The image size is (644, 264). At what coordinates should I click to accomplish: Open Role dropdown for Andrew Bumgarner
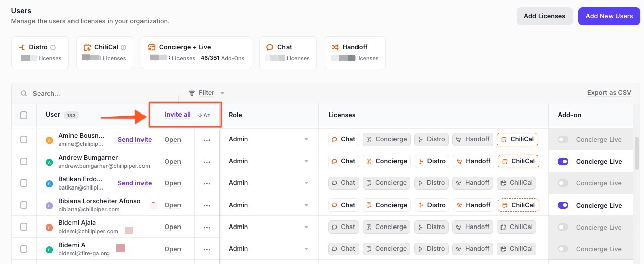pyautogui.click(x=269, y=161)
